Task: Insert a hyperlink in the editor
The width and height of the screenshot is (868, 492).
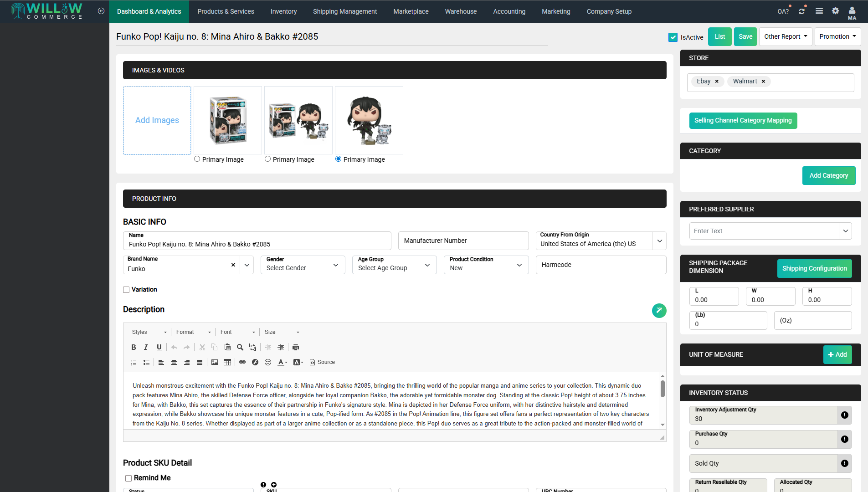Action: click(242, 362)
